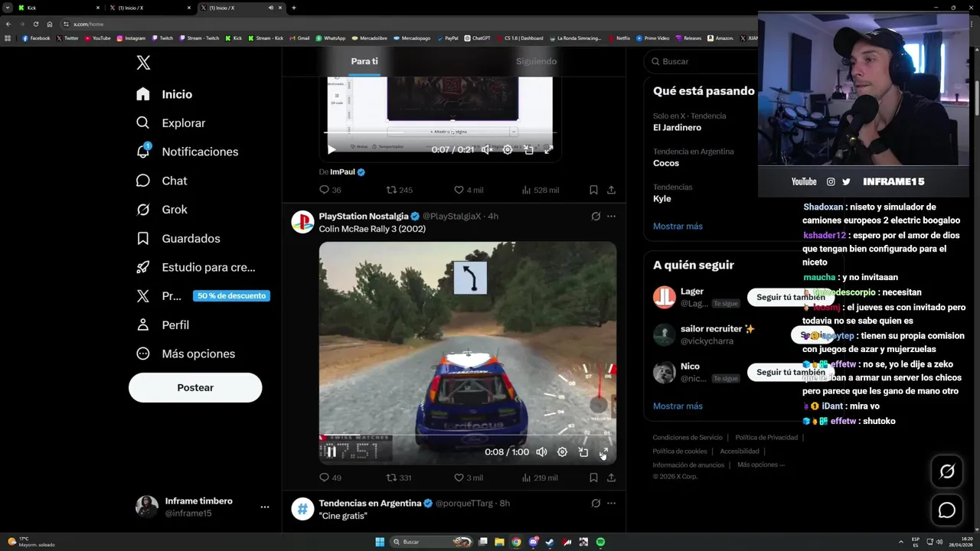Click Condiciones de Servicio footer link
This screenshot has height=551, width=980.
point(688,438)
